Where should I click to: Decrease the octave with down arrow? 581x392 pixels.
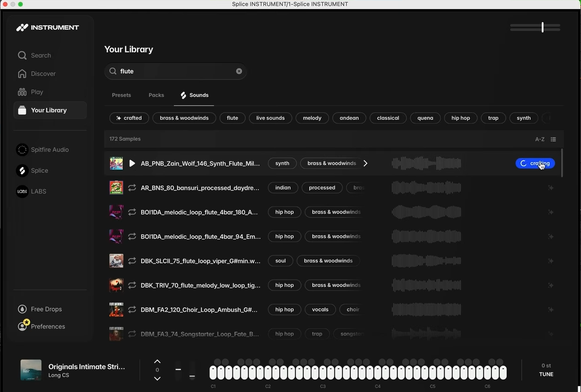pos(157,379)
